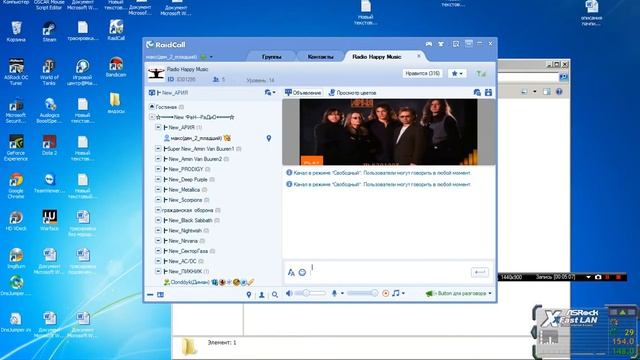This screenshot has height=360, width=640.
Task: Click the band photo banner
Action: tap(388, 132)
